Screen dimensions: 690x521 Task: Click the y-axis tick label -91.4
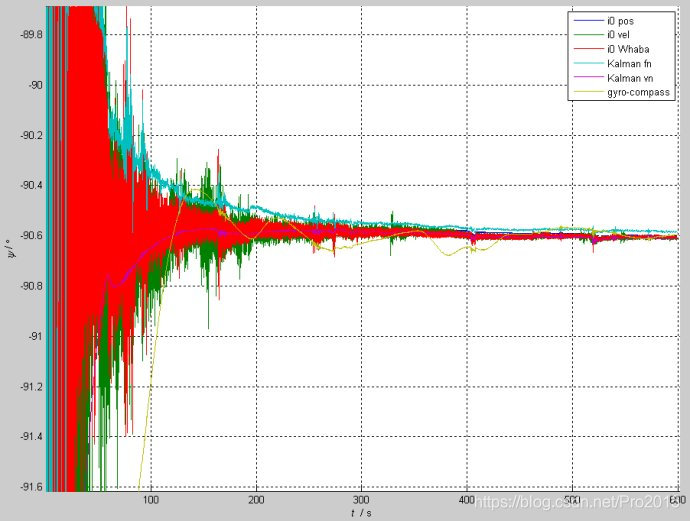(31, 437)
